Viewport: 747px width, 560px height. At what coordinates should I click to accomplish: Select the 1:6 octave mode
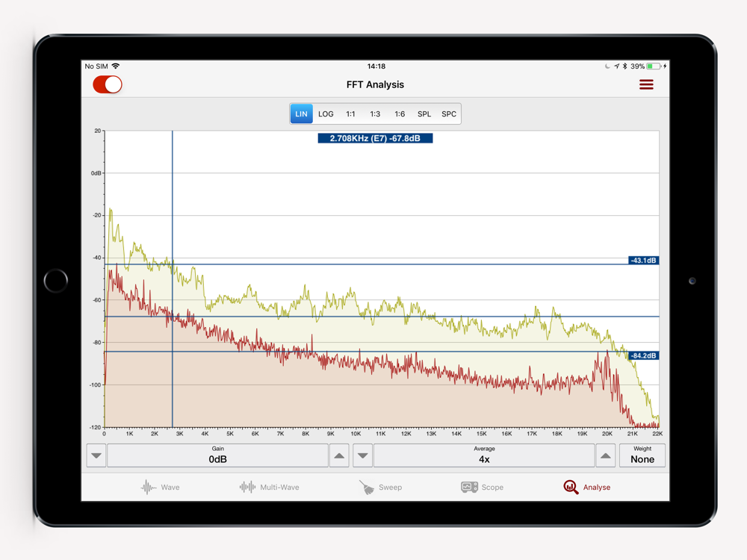coord(400,113)
